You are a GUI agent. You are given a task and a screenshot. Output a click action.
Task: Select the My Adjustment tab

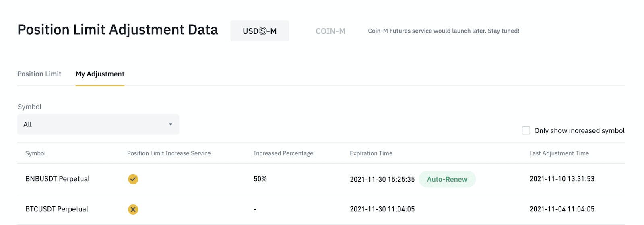click(x=100, y=74)
